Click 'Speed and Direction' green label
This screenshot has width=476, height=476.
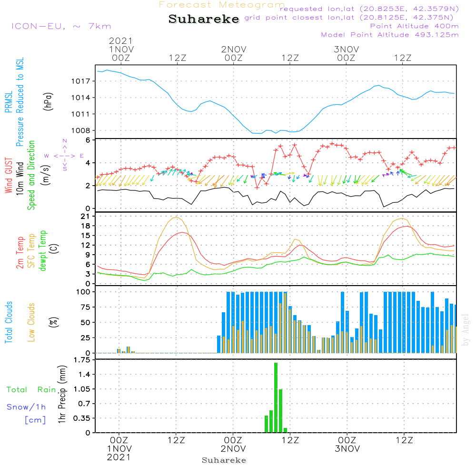tap(31, 175)
